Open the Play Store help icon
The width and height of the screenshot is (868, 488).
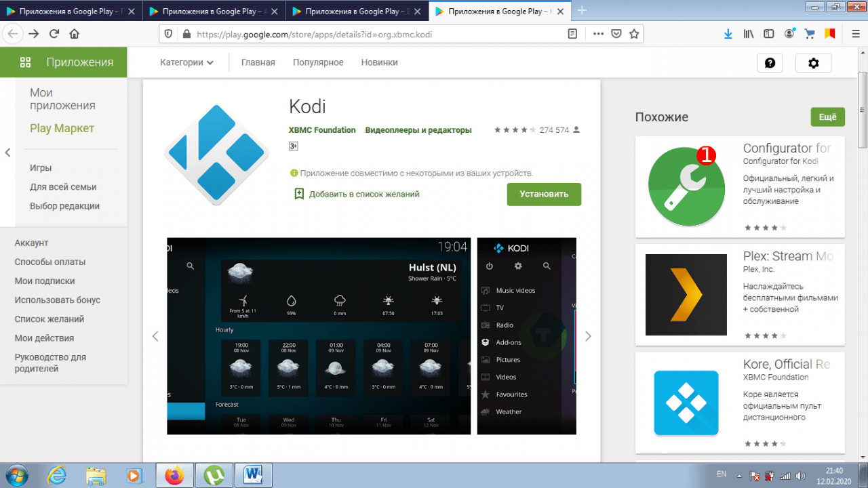pos(770,63)
